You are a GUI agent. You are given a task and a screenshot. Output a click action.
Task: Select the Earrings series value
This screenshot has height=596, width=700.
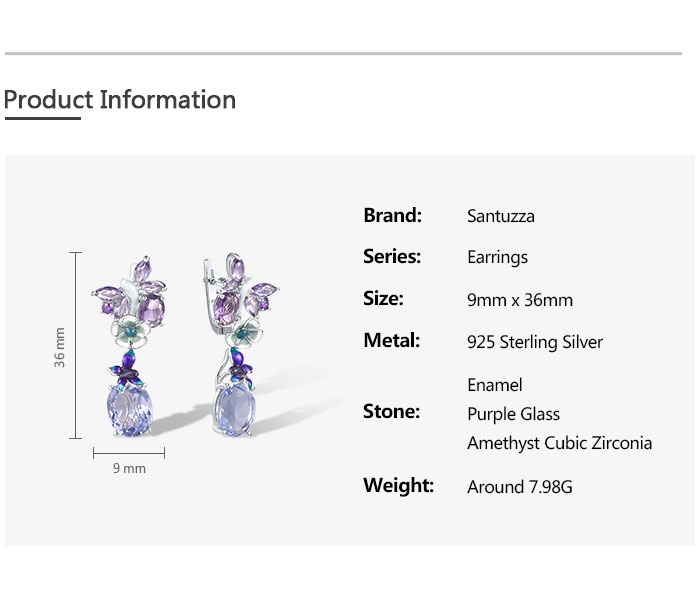pos(497,258)
